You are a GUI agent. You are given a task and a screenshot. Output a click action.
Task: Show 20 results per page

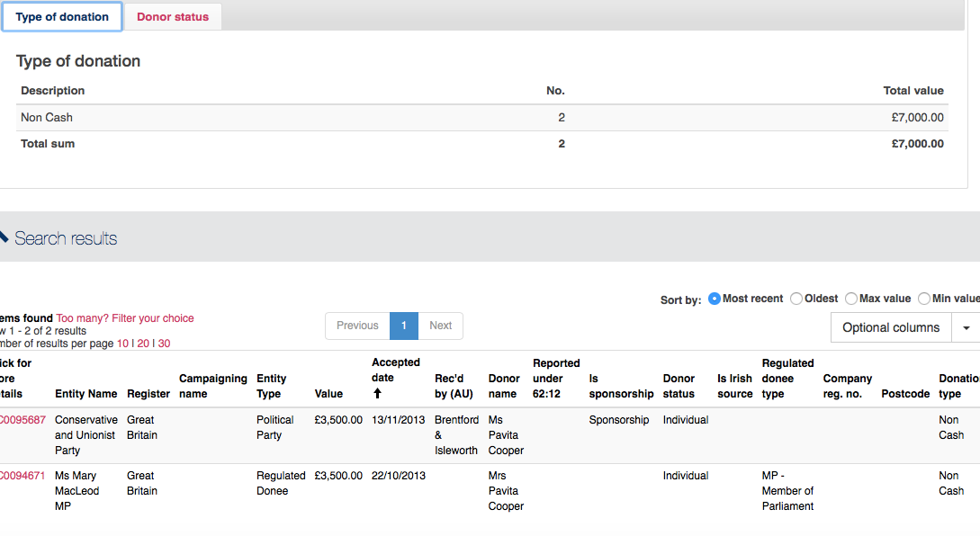[x=143, y=344]
